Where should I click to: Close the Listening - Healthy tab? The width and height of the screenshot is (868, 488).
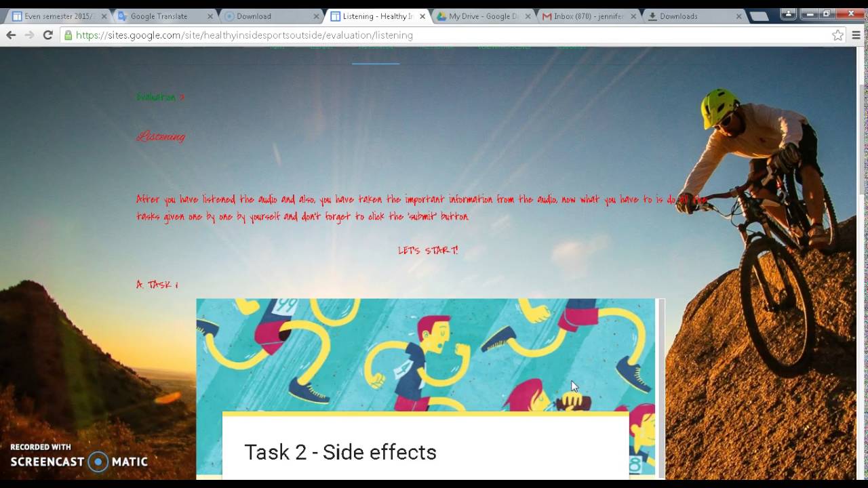422,16
